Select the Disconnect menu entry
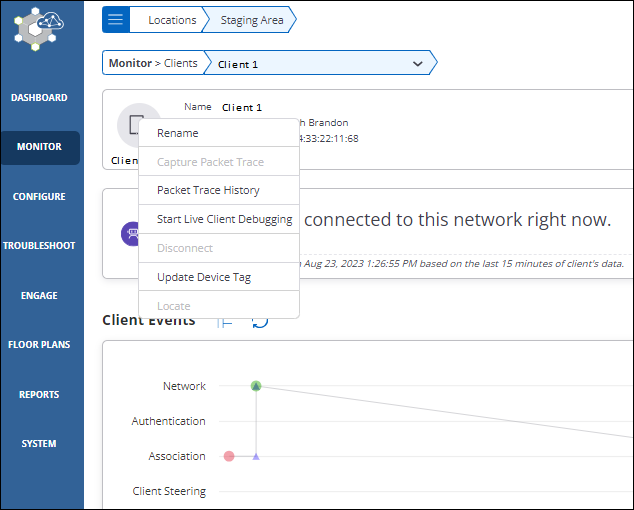 coord(219,248)
